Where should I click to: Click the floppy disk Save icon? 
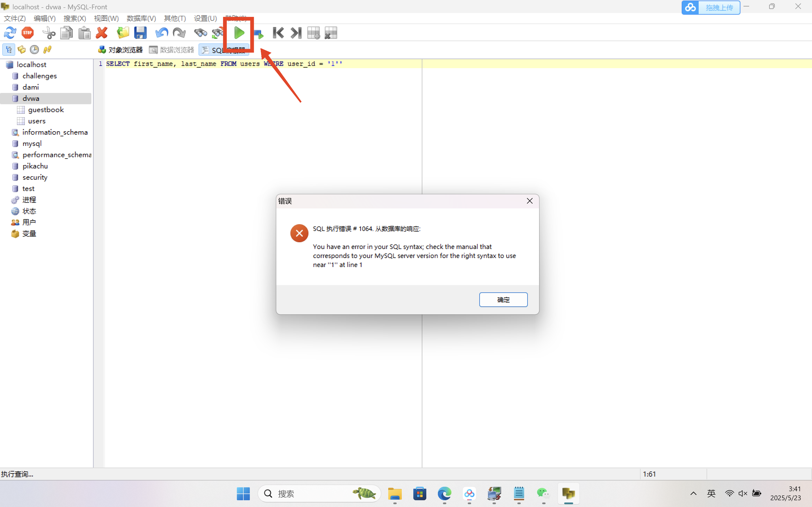pyautogui.click(x=140, y=33)
